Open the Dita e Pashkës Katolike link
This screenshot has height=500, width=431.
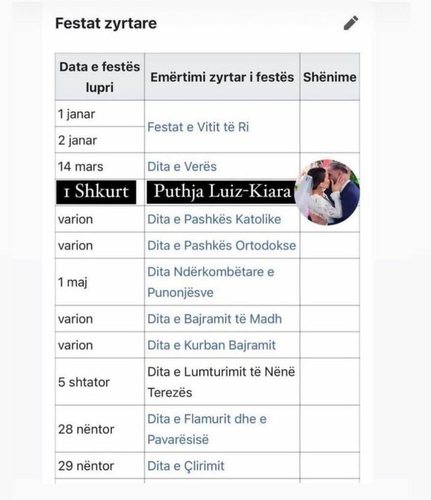[x=214, y=219]
